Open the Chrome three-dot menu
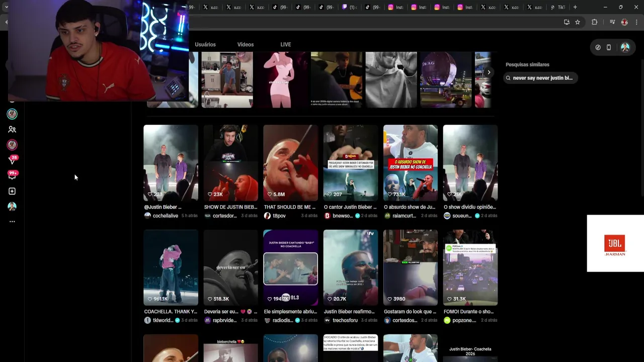 (x=637, y=22)
